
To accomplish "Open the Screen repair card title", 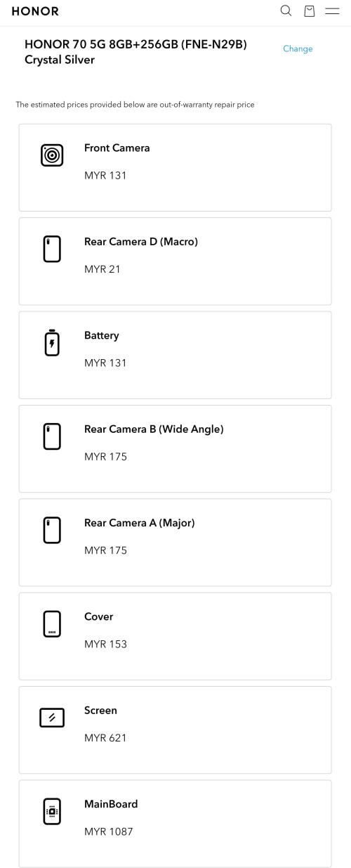I will point(100,710).
